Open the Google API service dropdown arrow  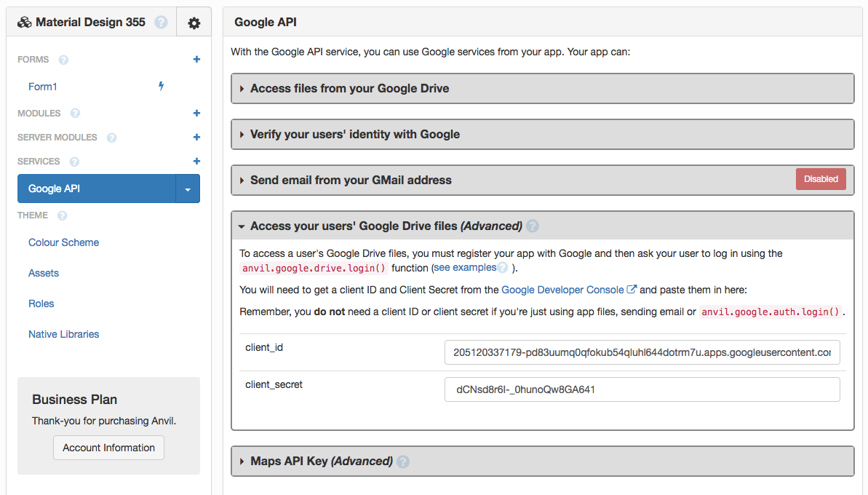(x=188, y=189)
